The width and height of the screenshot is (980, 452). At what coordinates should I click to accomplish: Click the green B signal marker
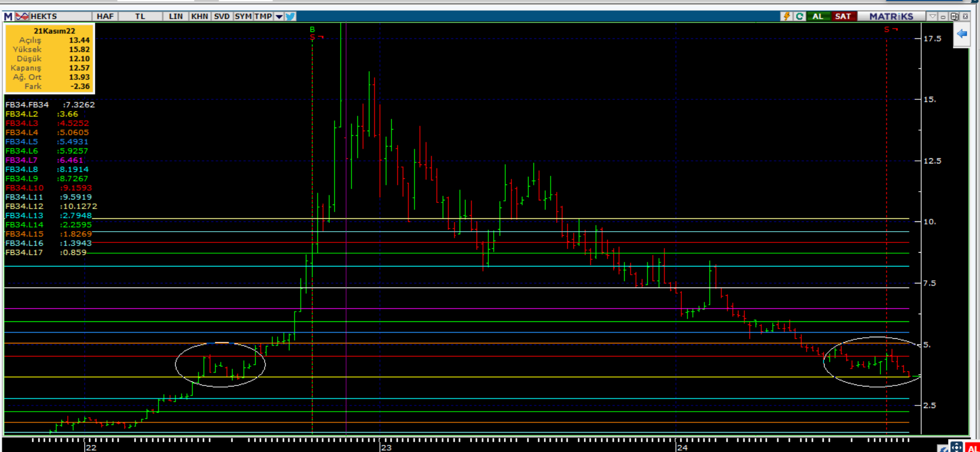[x=312, y=29]
